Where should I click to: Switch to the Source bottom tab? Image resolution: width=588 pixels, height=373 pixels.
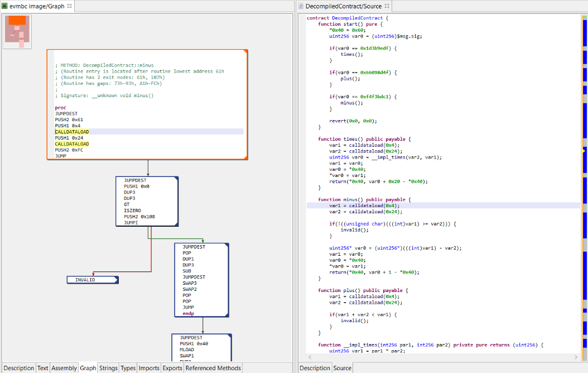pyautogui.click(x=343, y=368)
